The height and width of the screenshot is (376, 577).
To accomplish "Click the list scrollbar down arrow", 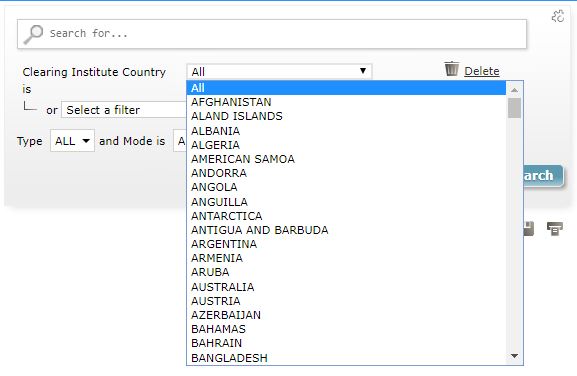I will coord(514,356).
